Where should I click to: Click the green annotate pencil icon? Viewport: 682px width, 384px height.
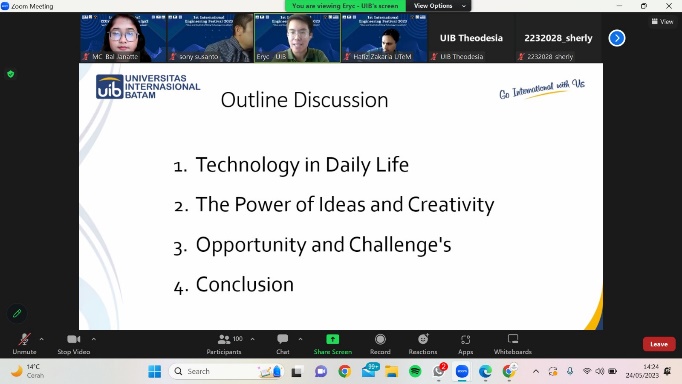[17, 313]
